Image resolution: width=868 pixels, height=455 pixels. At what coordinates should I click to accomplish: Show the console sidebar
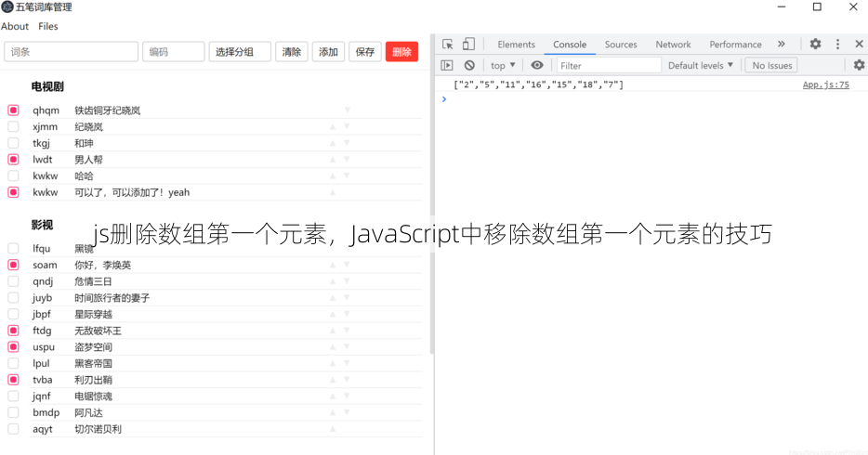click(x=447, y=65)
